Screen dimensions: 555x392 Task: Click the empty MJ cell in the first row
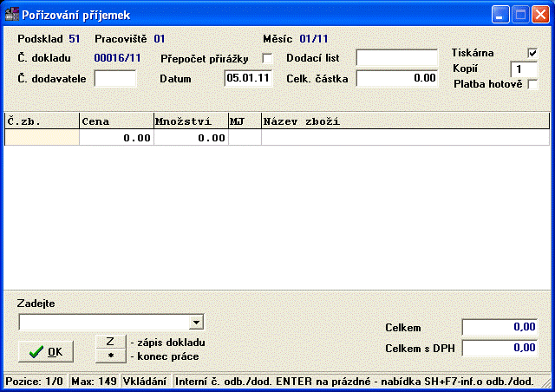pos(245,138)
